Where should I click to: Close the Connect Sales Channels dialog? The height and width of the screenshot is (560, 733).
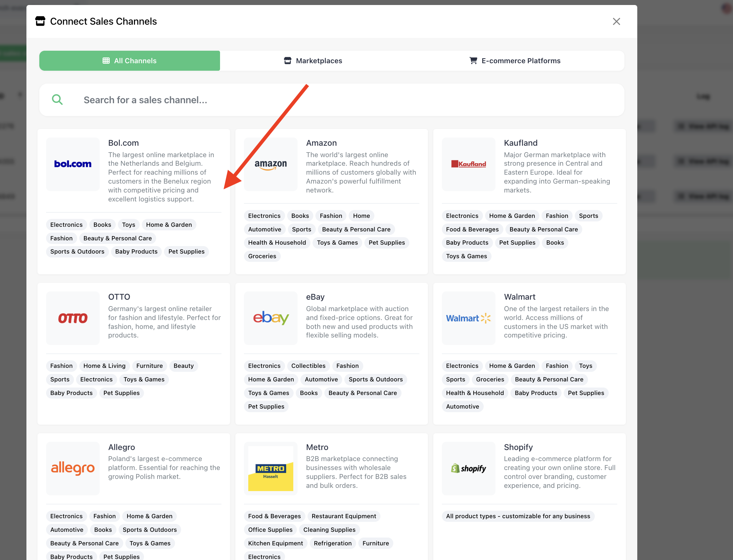616,21
